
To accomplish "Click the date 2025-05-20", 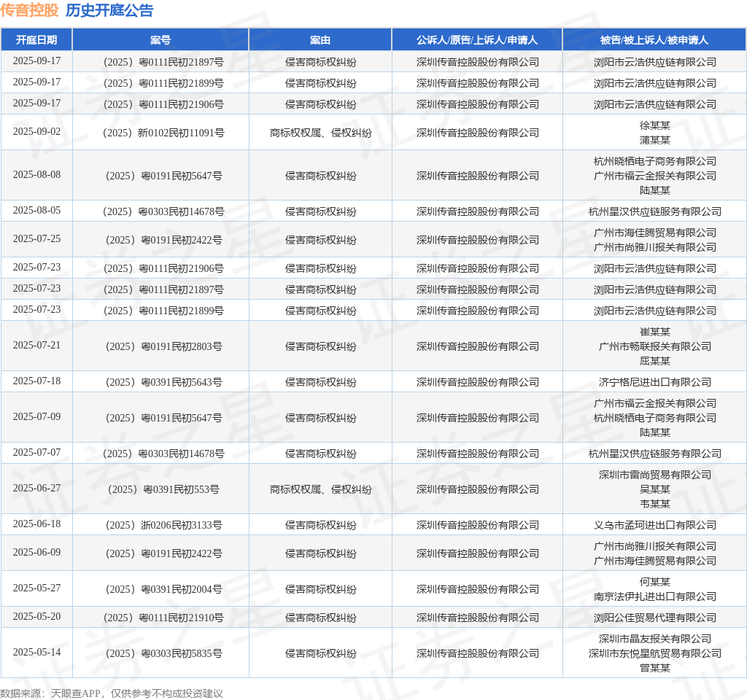I will [x=36, y=617].
